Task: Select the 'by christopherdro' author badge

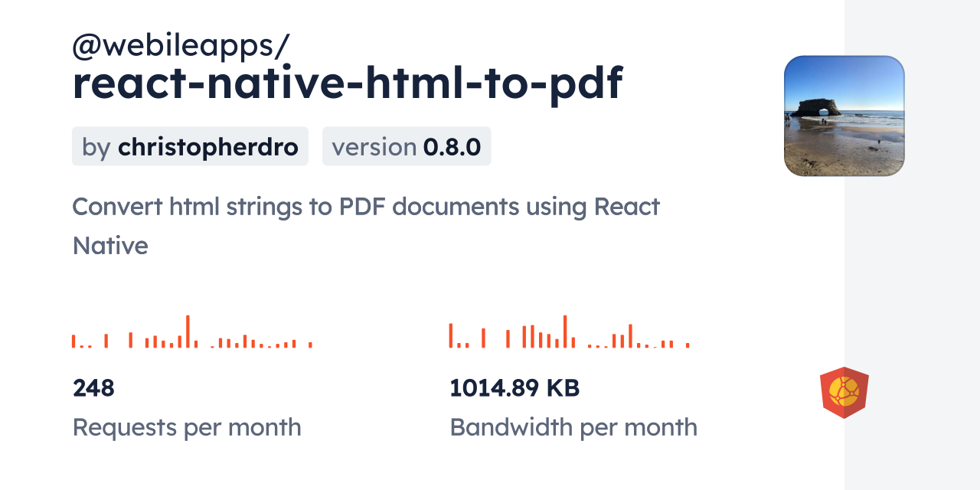Action: (190, 146)
